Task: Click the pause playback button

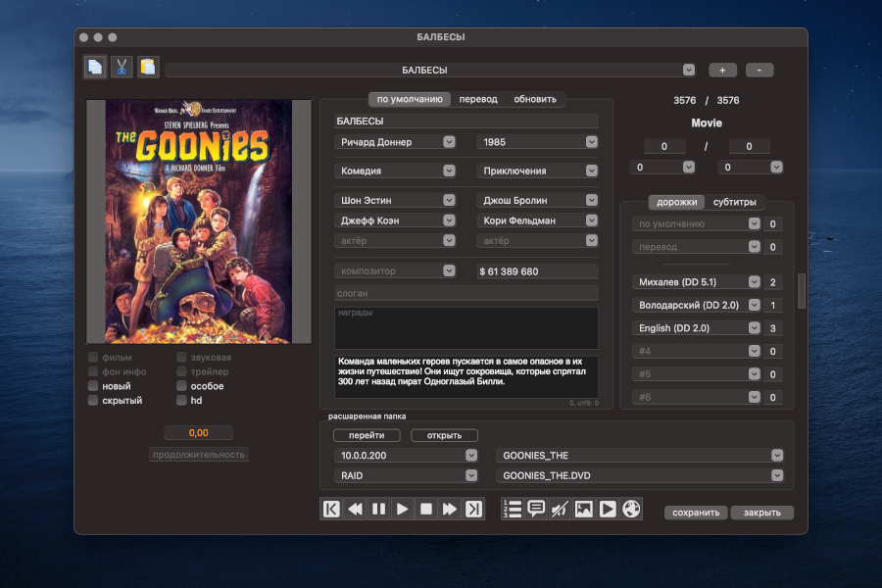Action: (x=378, y=510)
